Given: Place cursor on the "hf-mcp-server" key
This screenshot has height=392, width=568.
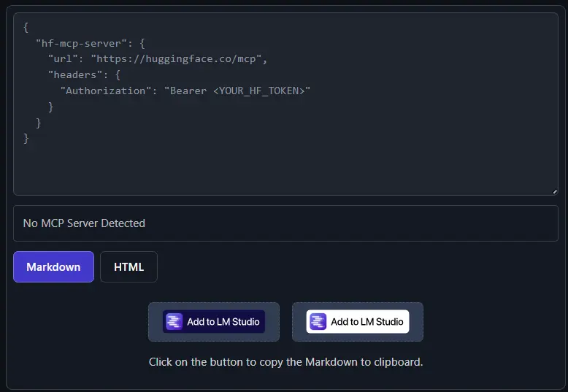Looking at the screenshot, I should 80,43.
